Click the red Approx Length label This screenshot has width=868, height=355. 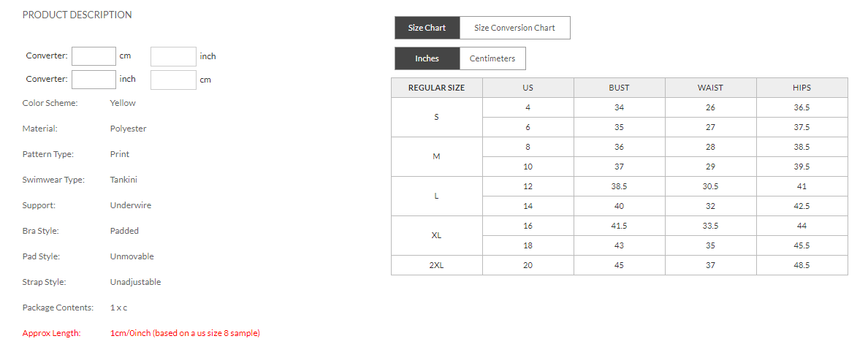coord(51,333)
